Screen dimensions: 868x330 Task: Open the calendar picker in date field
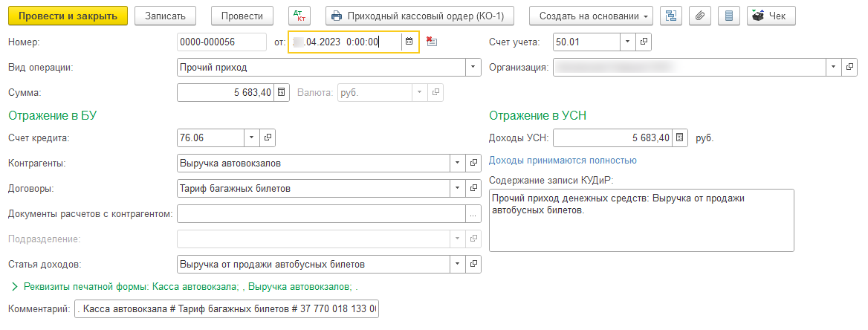409,42
